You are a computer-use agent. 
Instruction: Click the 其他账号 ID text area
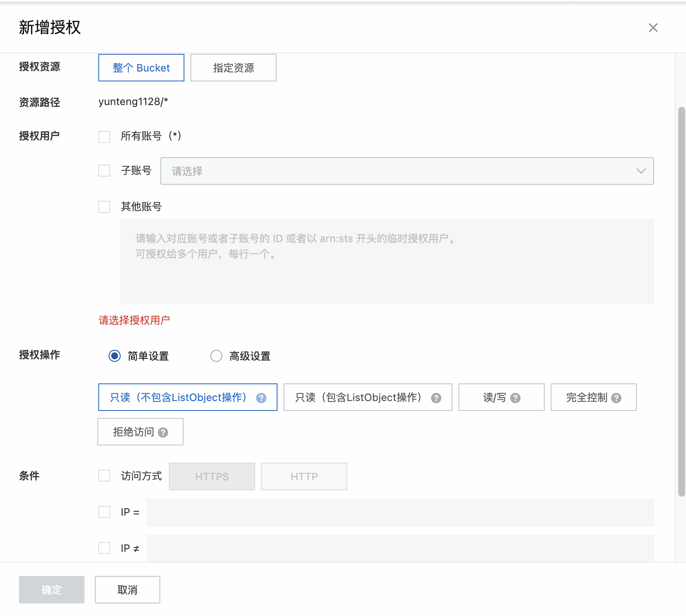point(387,261)
